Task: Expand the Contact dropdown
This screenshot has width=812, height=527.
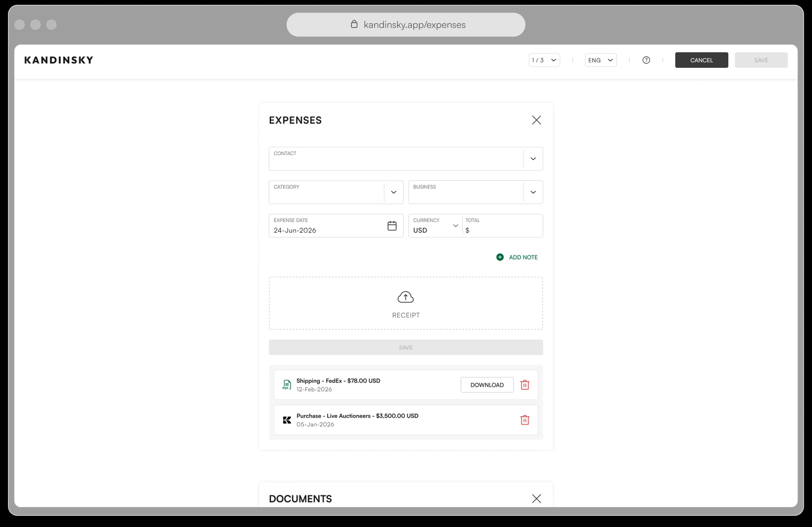Action: pyautogui.click(x=533, y=159)
